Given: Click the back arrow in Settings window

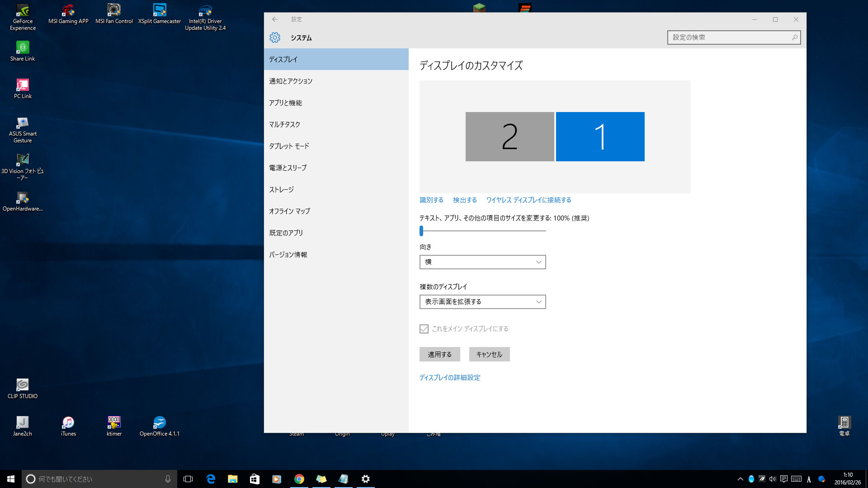Looking at the screenshot, I should 275,19.
